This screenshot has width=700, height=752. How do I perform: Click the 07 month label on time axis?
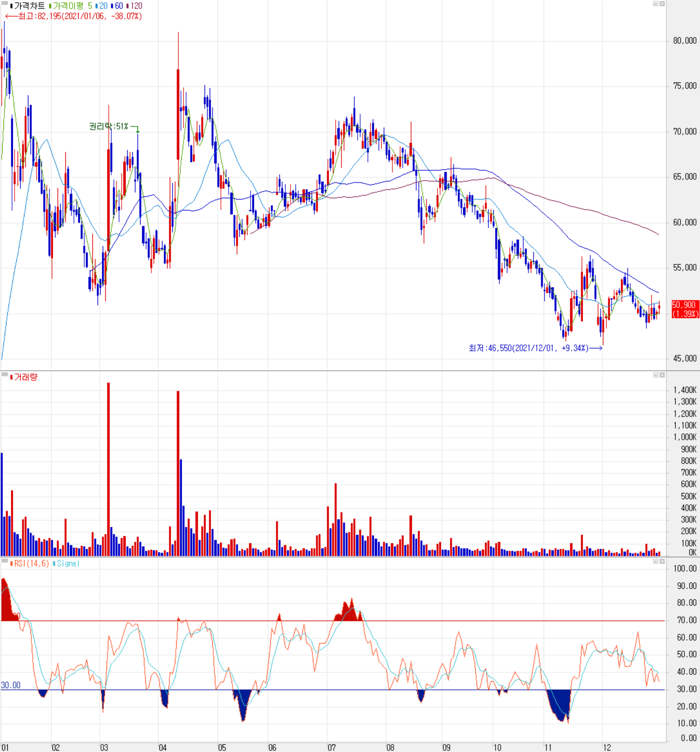click(331, 748)
